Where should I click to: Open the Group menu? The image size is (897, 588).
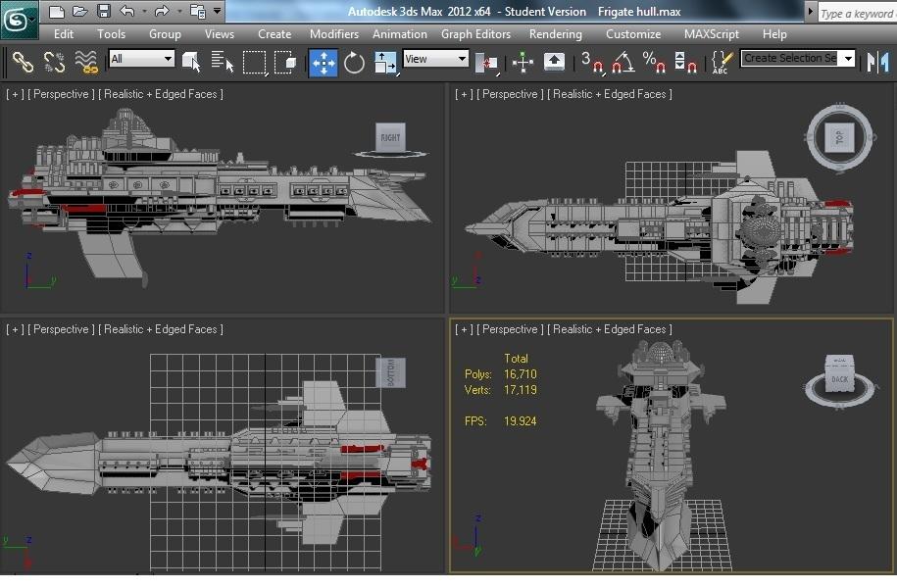click(165, 33)
